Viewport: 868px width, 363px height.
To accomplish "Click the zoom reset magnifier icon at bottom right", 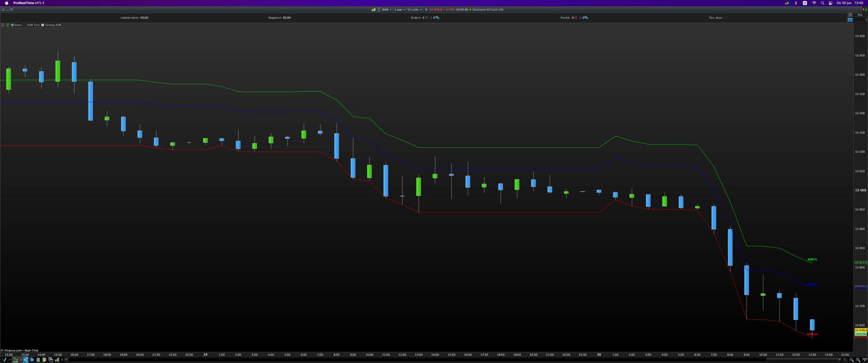I will [x=845, y=360].
